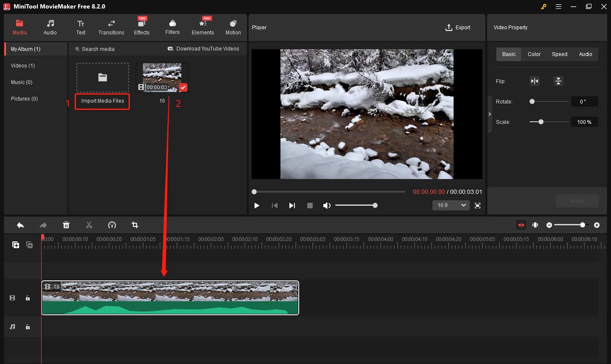
Task: Click Import Media Files button
Action: (102, 101)
